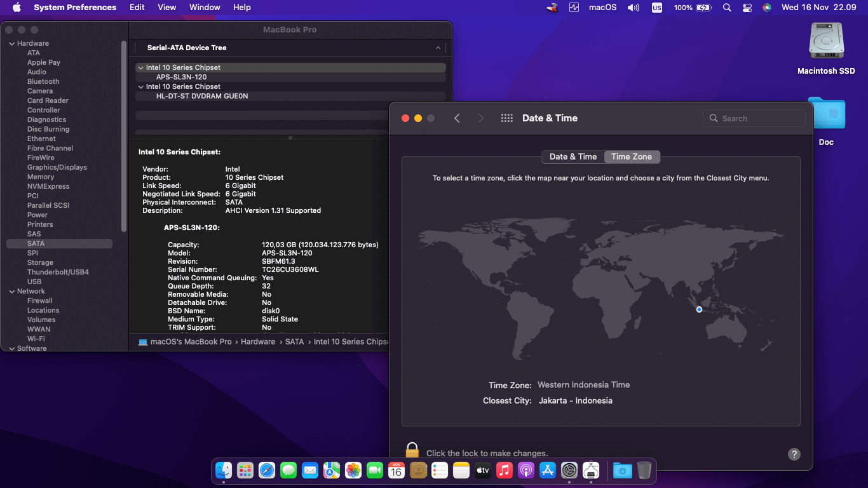The image size is (868, 488).
Task: Click the System Information sidebar scrollbar
Action: 124,135
